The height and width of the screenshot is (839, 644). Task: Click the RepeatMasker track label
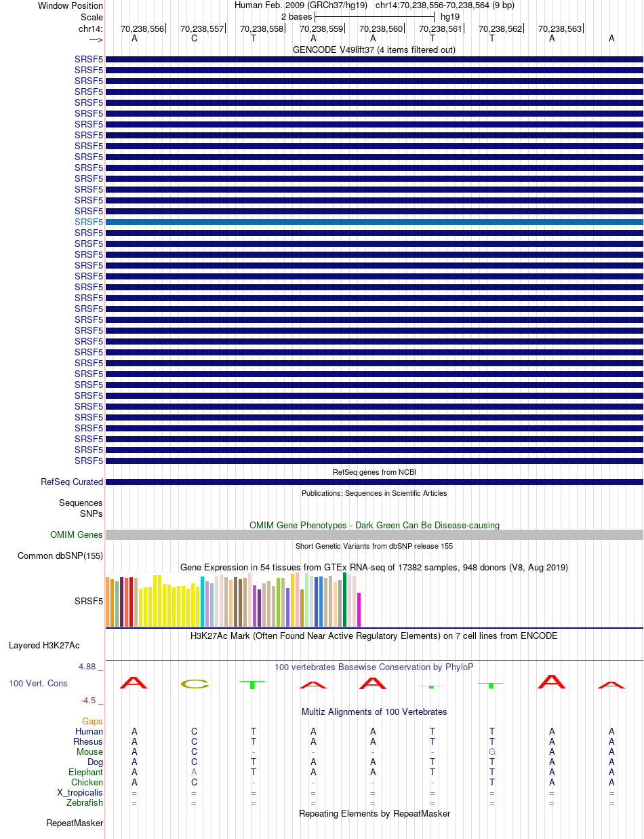75,823
